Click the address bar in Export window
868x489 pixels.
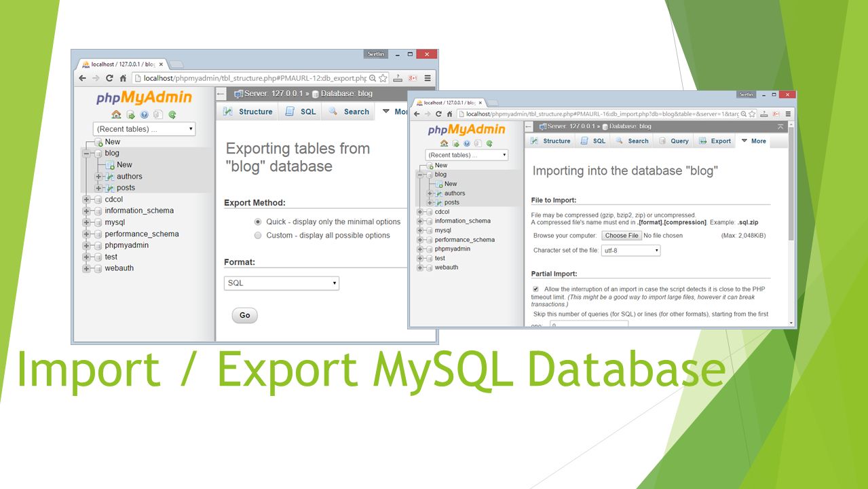pos(260,78)
